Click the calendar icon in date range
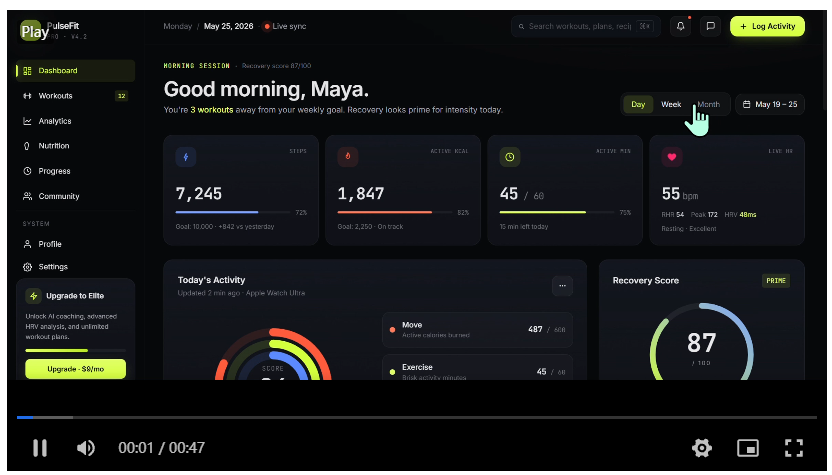832x475 pixels. [x=746, y=105]
